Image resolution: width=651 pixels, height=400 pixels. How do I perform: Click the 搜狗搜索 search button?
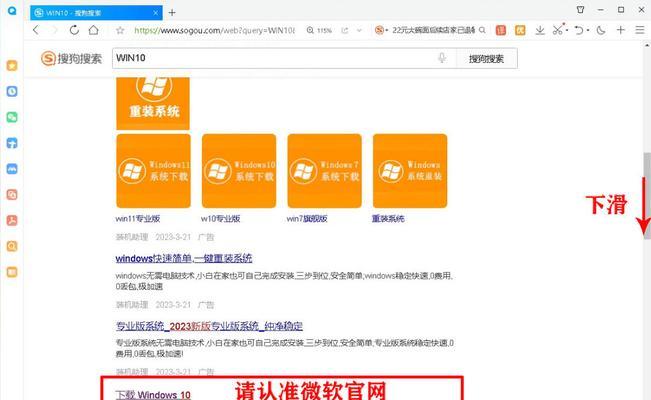(487, 59)
